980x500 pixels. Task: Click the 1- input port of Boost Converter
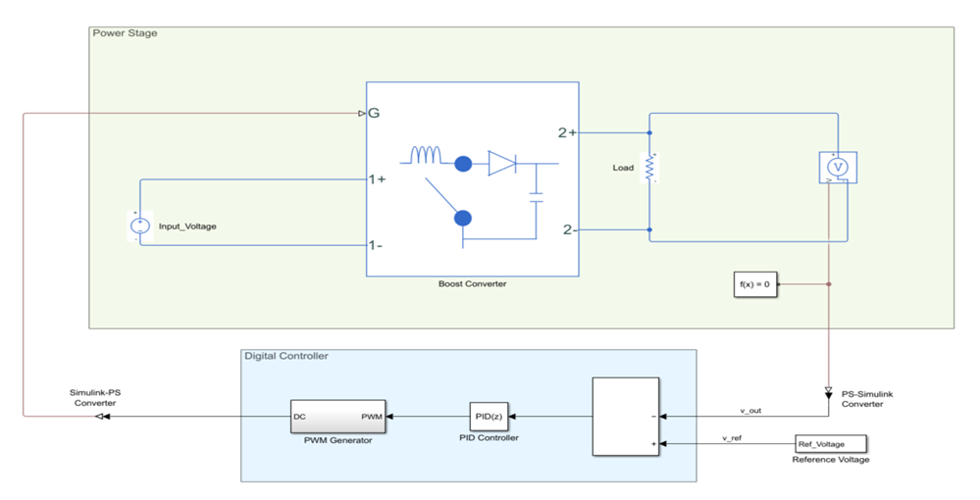coord(376,245)
